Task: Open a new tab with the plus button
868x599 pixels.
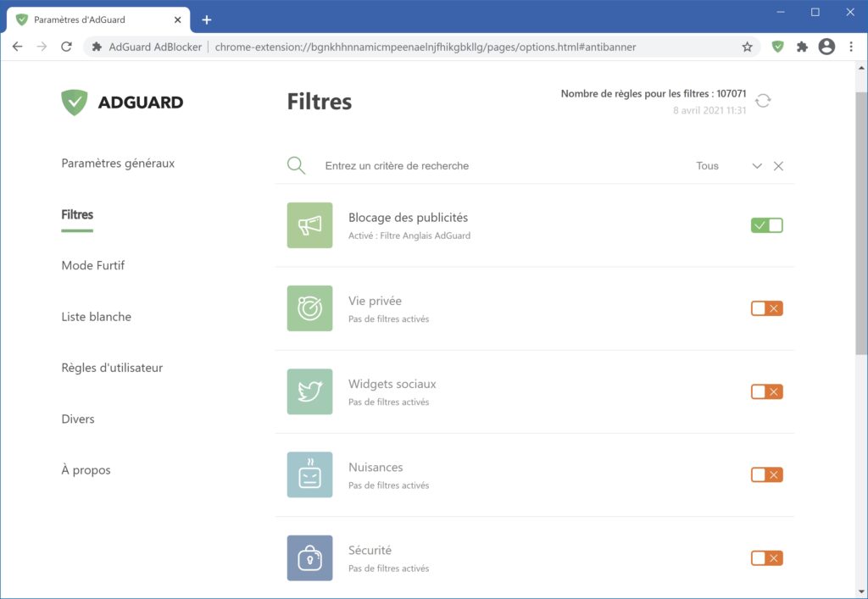Action: 207,20
